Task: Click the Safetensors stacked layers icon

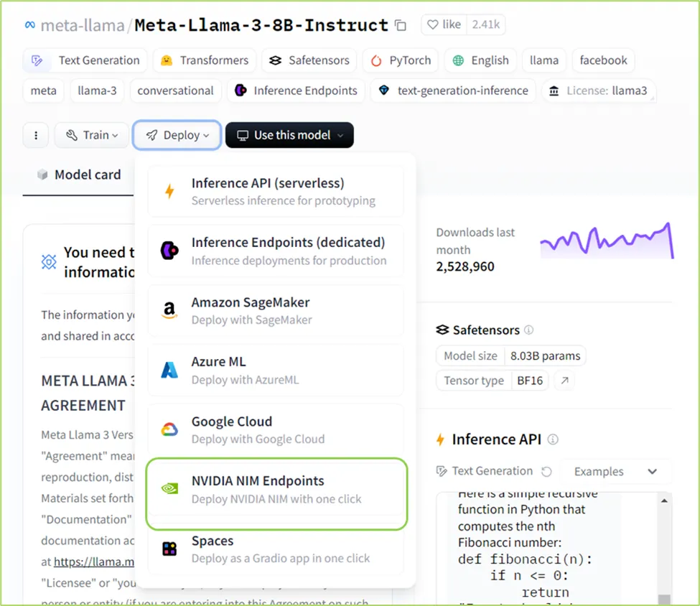Action: point(442,330)
